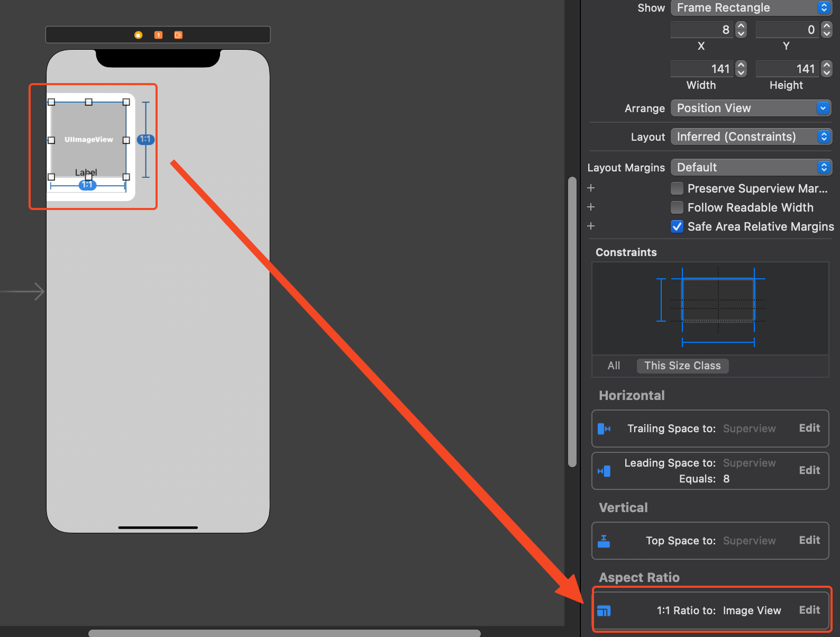Click the Exit icon in scene dock
The width and height of the screenshot is (840, 637).
coord(178,35)
